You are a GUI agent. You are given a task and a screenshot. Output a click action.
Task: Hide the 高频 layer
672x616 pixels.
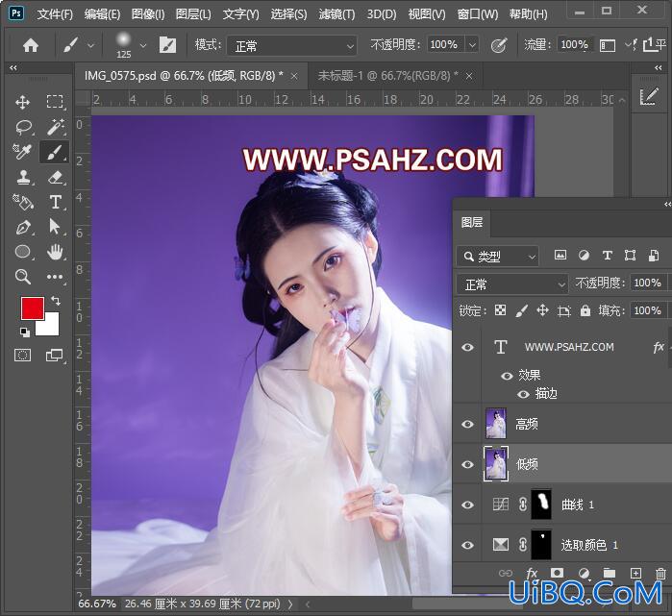(467, 424)
